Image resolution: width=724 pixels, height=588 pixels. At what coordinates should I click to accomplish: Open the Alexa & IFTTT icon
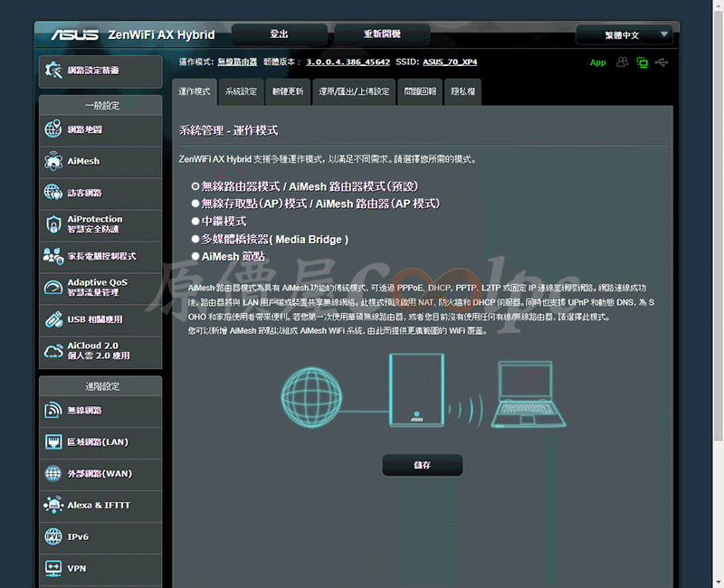coord(53,505)
